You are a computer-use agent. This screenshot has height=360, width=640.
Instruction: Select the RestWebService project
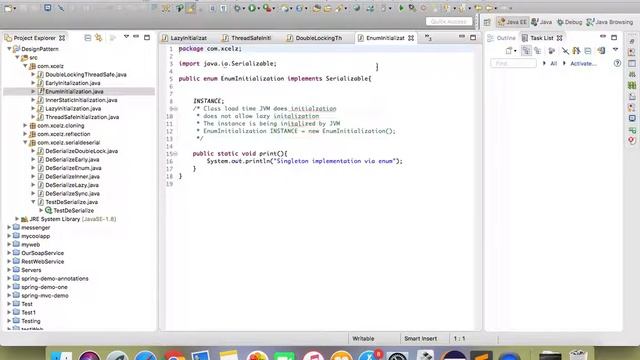pyautogui.click(x=42, y=262)
